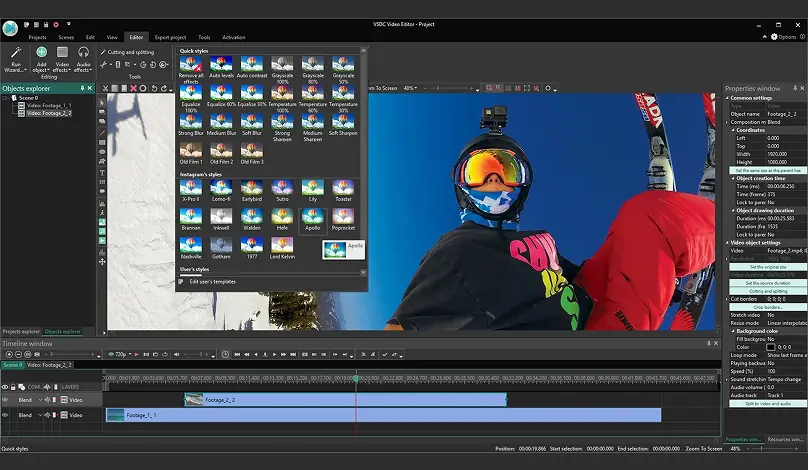Viewport: 808px width, 470px height.
Task: Open the View menu tab
Action: pyautogui.click(x=112, y=38)
